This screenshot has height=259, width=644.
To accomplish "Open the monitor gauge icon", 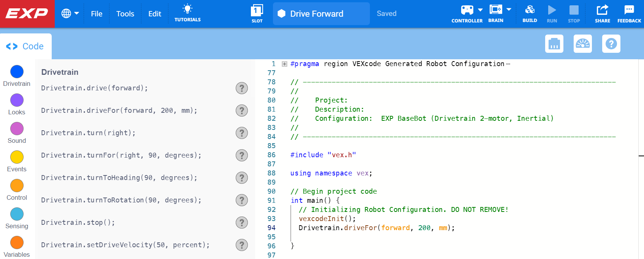I will pos(583,44).
